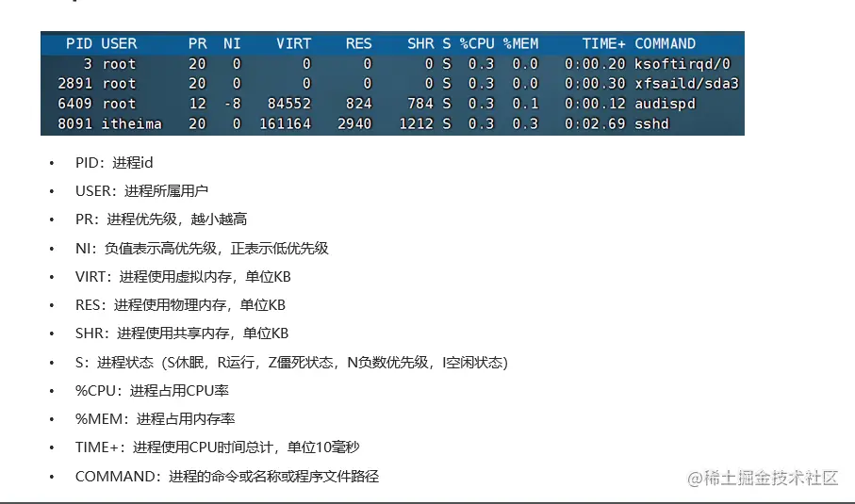This screenshot has height=504, width=855.
Task: Click the line starting 'VIRT：进程使用虚拟内存'
Action: coord(183,277)
